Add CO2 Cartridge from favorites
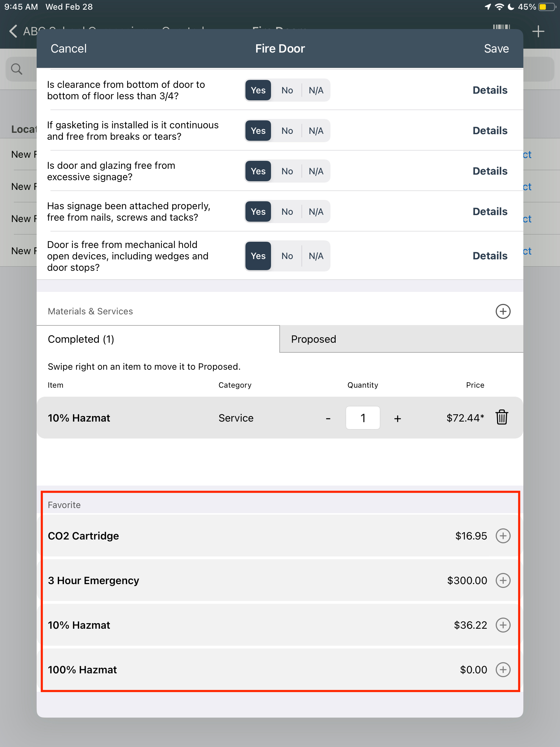This screenshot has width=560, height=747. point(503,536)
